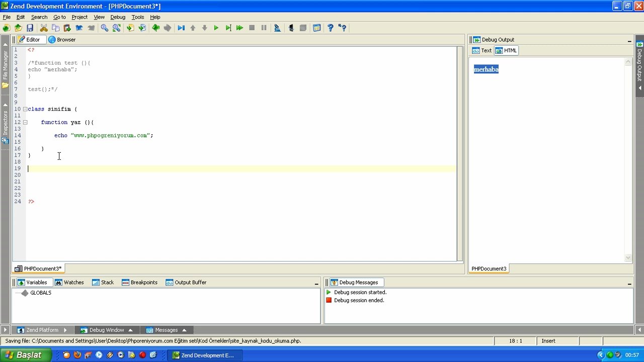The height and width of the screenshot is (362, 644).
Task: Minimize the Debug Messages panel
Action: (629, 283)
